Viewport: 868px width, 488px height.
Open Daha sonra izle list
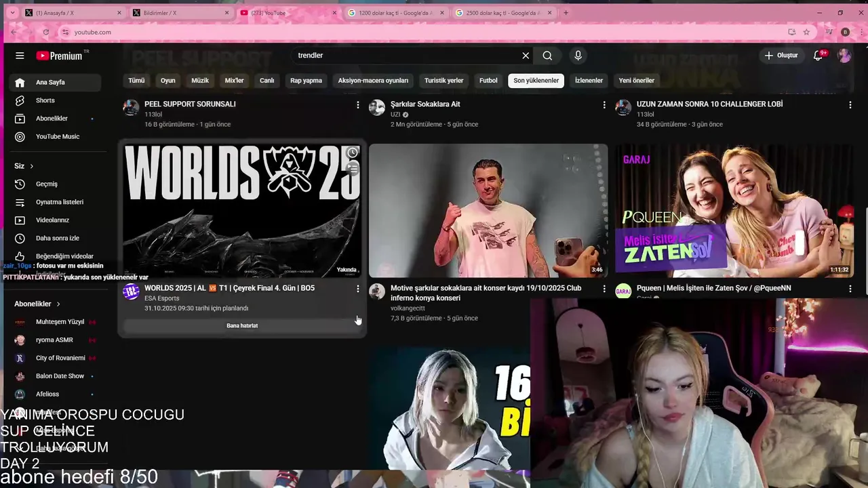(x=55, y=239)
